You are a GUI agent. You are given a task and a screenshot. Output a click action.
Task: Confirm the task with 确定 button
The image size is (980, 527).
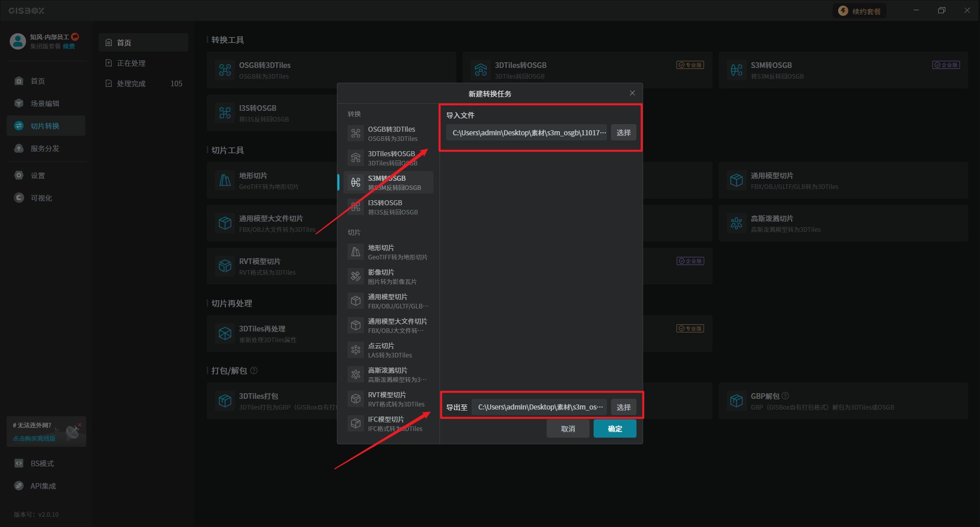pos(615,429)
